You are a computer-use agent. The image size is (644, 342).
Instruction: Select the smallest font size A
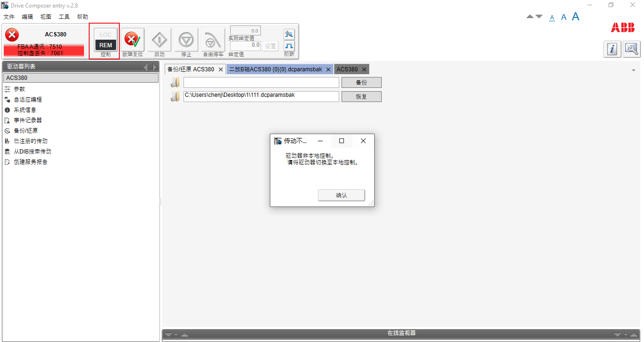(x=552, y=17)
